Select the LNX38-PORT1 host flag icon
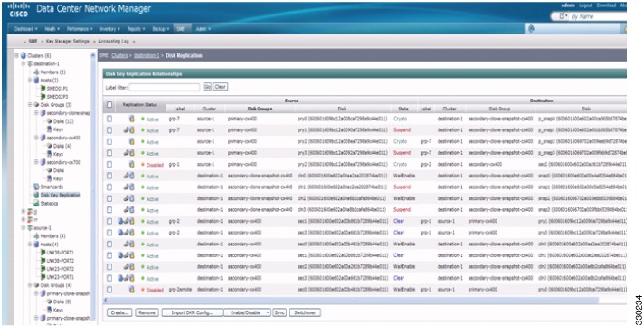Viewport: 644px width, 326px height. coord(43,253)
